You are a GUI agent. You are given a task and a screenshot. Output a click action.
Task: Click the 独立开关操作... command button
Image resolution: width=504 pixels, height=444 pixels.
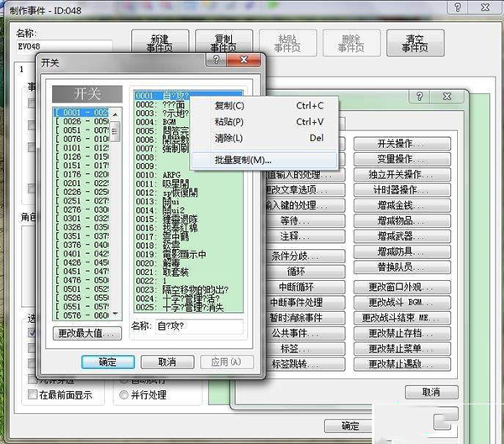[x=402, y=174]
